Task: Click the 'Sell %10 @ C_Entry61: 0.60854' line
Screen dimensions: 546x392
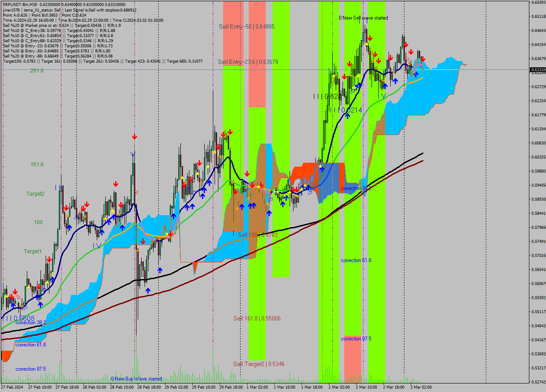Action: coord(58,35)
